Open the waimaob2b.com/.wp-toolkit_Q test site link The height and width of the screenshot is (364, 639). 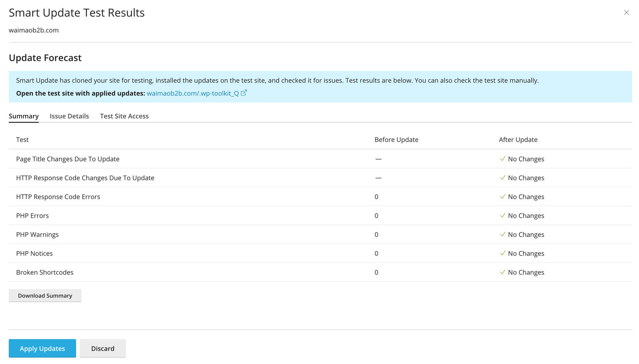[192, 93]
